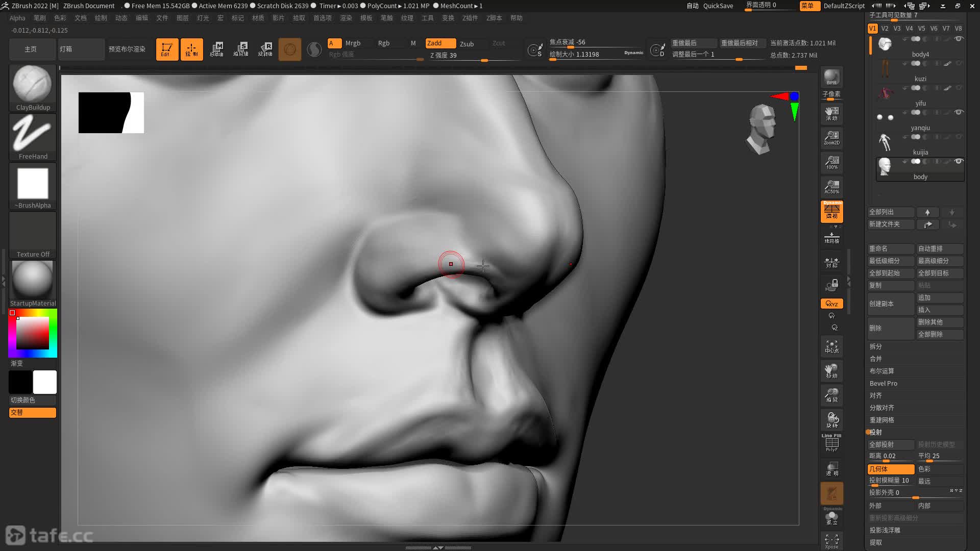Click the 交替 (Alternate) color button
Image resolution: width=980 pixels, height=551 pixels.
pos(33,412)
